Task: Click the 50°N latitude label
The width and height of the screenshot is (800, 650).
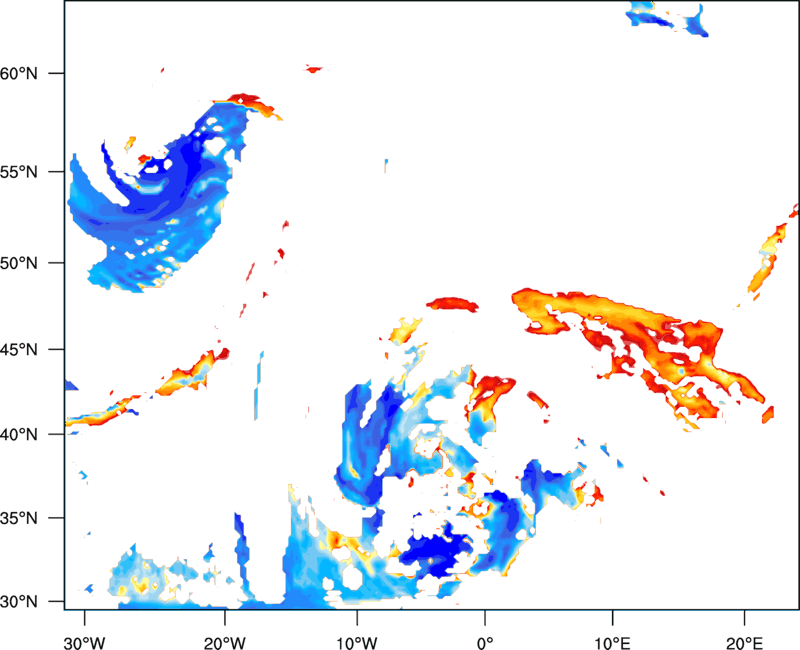Action: (x=19, y=263)
